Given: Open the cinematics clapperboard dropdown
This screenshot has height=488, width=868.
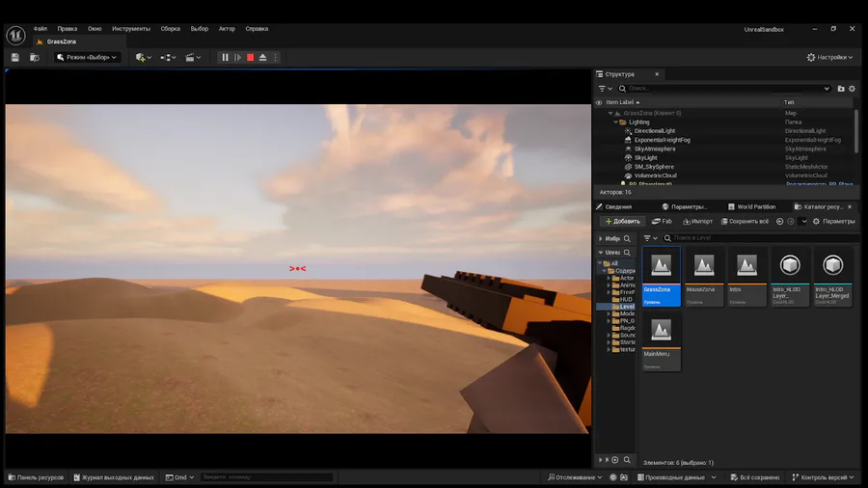Looking at the screenshot, I should click(193, 58).
